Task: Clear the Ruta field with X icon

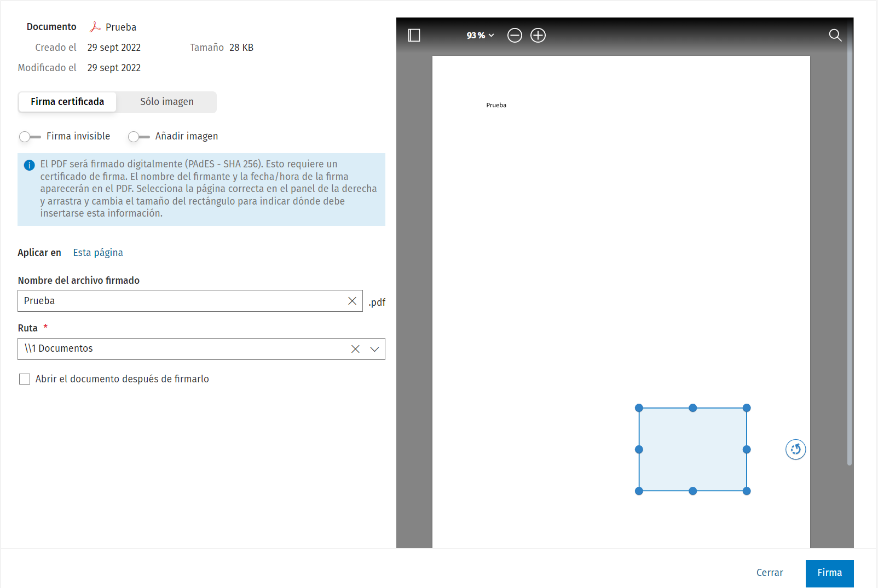Action: pyautogui.click(x=355, y=349)
